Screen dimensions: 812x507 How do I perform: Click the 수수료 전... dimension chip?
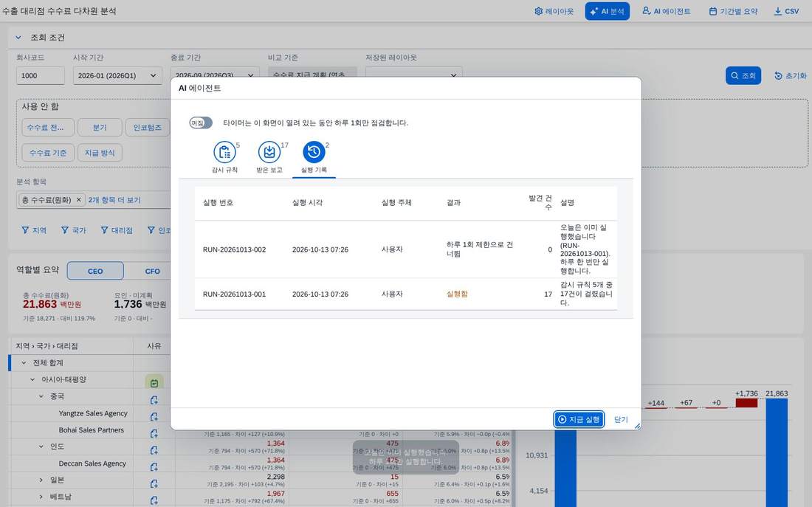point(48,128)
